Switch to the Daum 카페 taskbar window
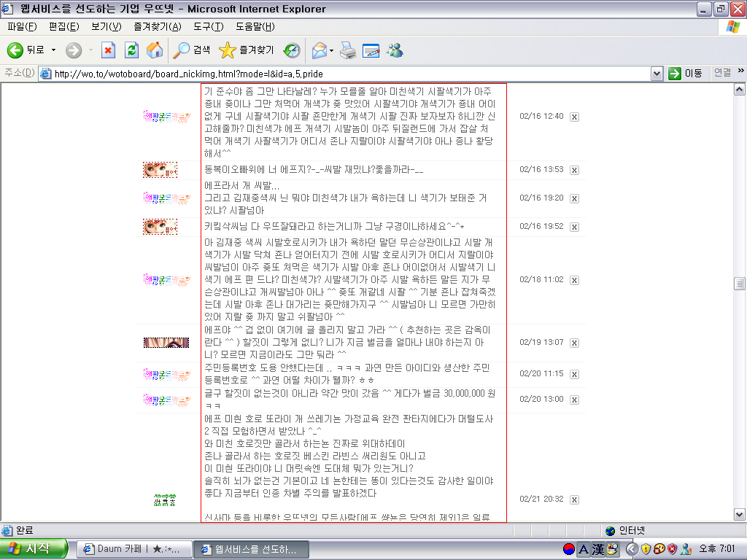Screen dimensions: 747x560 (x=133, y=549)
